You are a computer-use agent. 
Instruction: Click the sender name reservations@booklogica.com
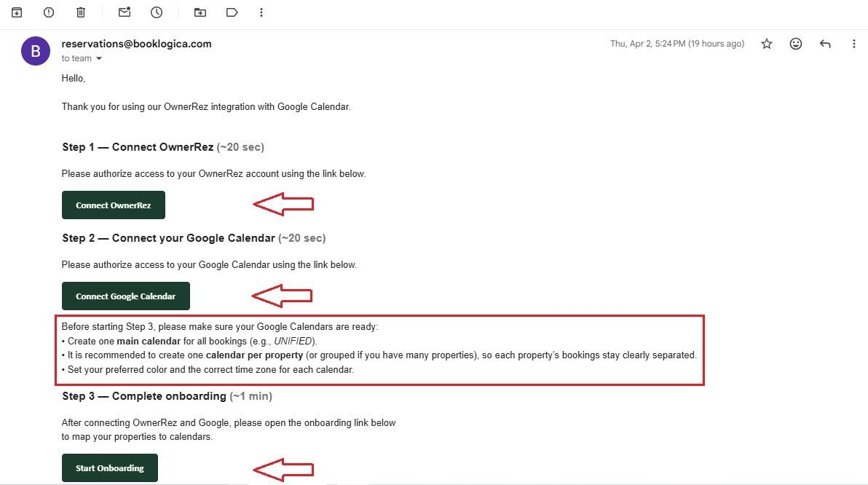136,44
